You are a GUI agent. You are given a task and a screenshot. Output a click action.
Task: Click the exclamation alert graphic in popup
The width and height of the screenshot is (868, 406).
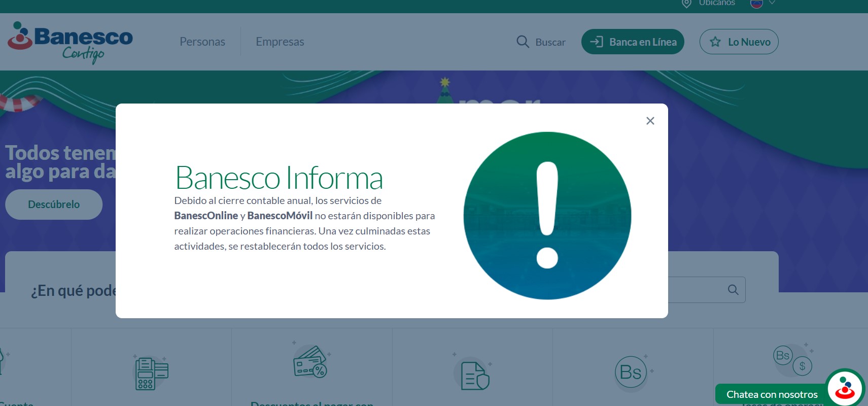point(547,216)
